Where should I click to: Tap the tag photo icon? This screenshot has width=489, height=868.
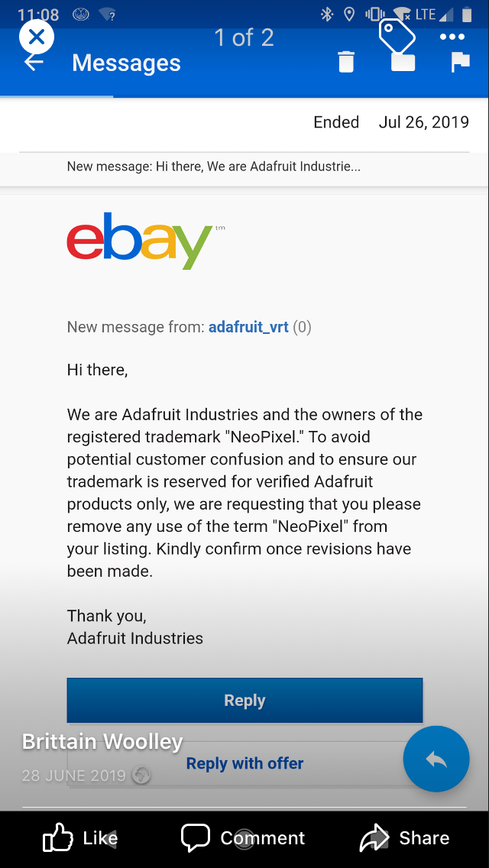(397, 36)
